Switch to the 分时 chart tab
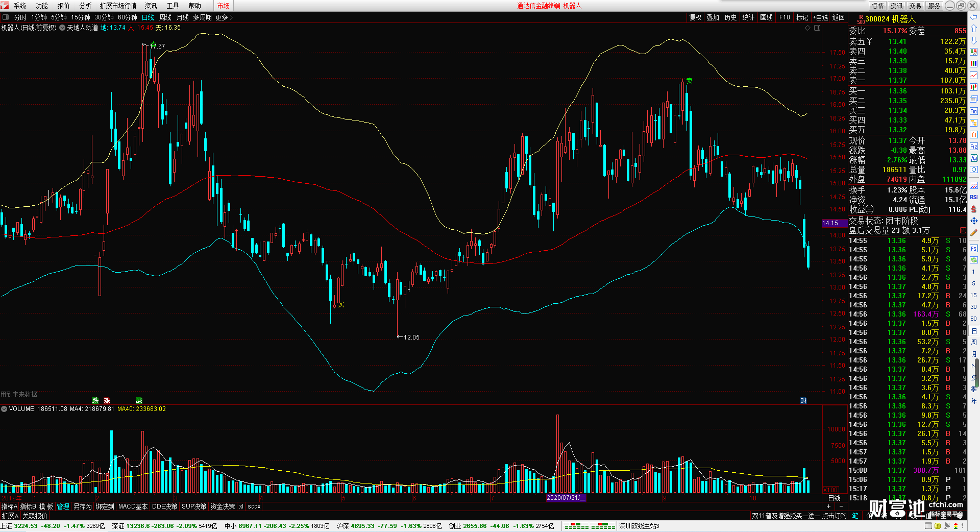This screenshot has height=532, width=980. pos(20,17)
